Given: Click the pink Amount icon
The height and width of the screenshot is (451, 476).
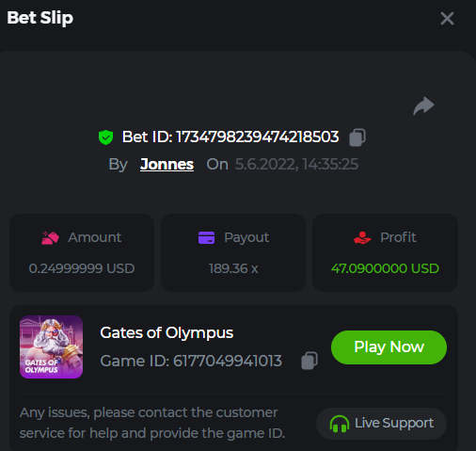Looking at the screenshot, I should 50,237.
